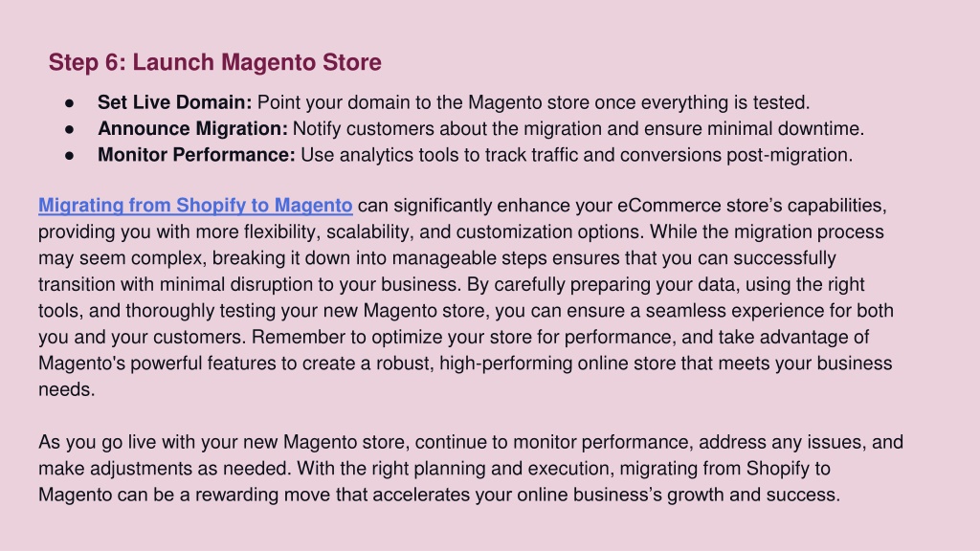Click the line beginning transition with minimal disruption
The image size is (980, 551).
(x=452, y=284)
